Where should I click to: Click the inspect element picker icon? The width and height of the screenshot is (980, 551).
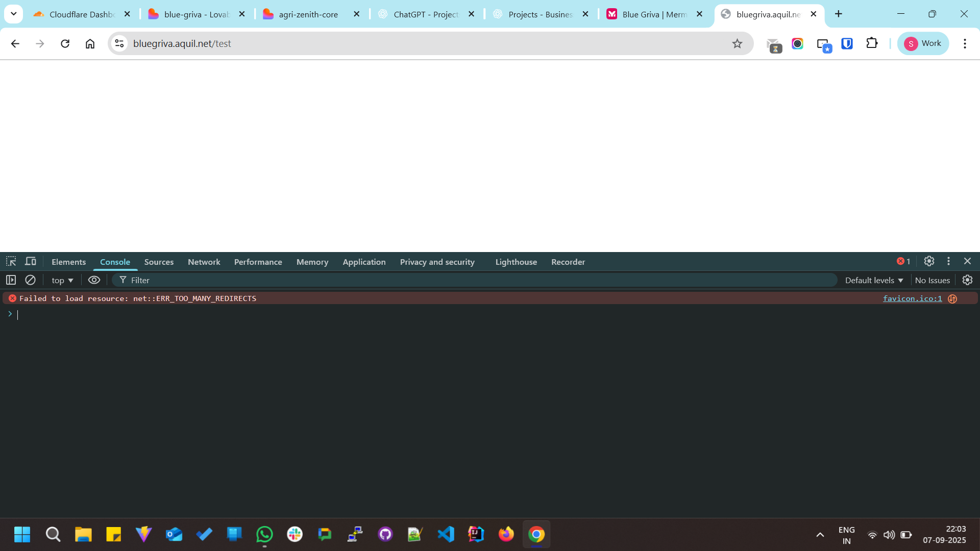tap(11, 262)
